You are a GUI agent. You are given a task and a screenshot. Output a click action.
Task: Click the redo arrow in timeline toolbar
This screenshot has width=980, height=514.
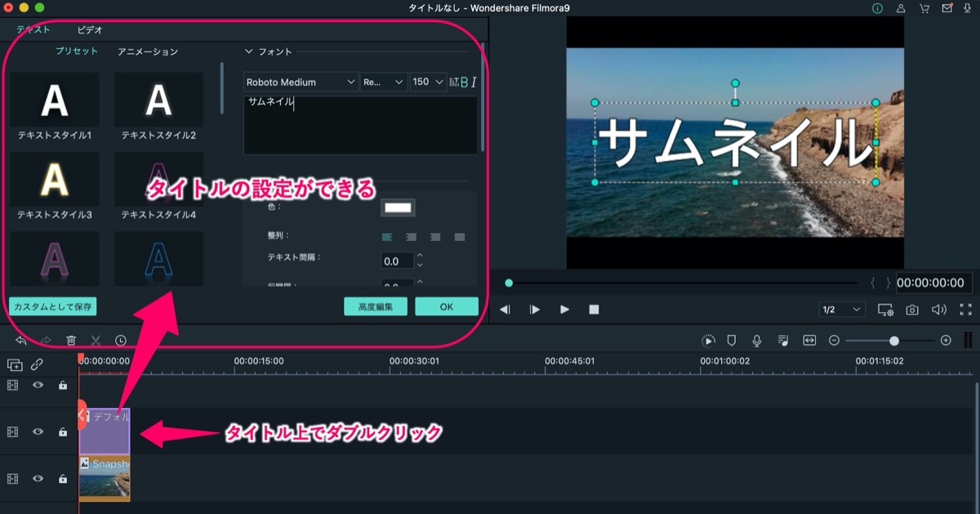click(46, 340)
